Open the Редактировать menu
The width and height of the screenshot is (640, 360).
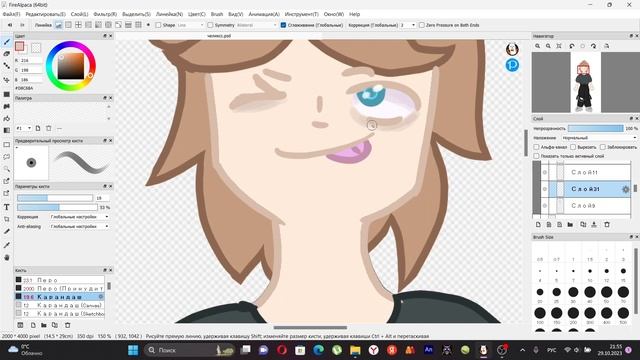coord(45,14)
